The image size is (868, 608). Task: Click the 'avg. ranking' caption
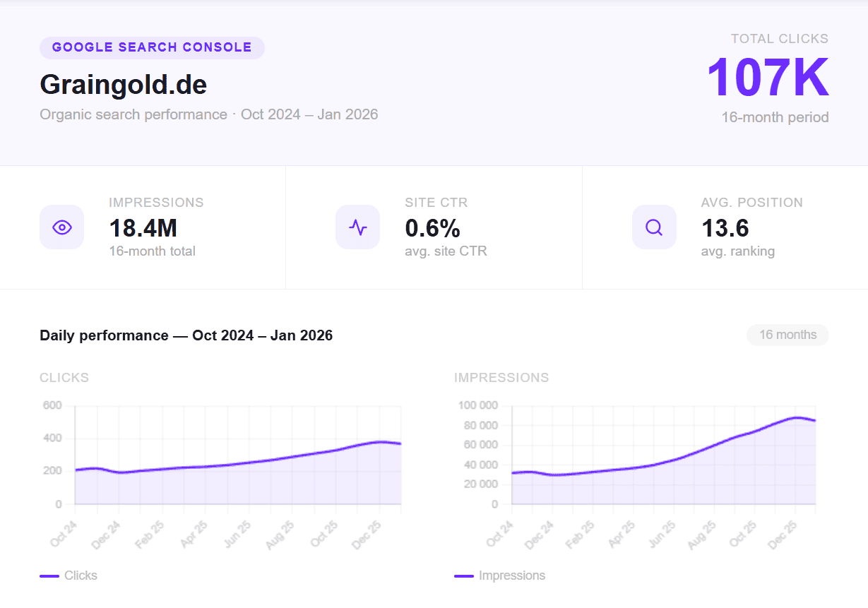pyautogui.click(x=738, y=251)
